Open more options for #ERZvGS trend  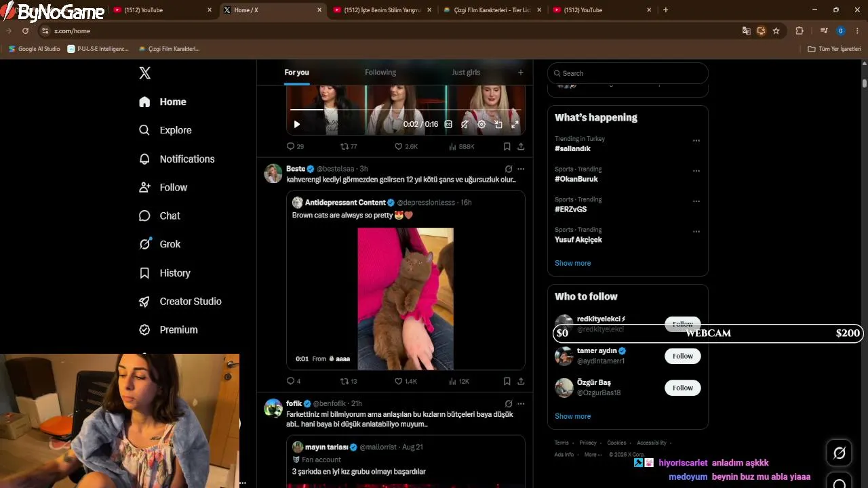point(696,201)
